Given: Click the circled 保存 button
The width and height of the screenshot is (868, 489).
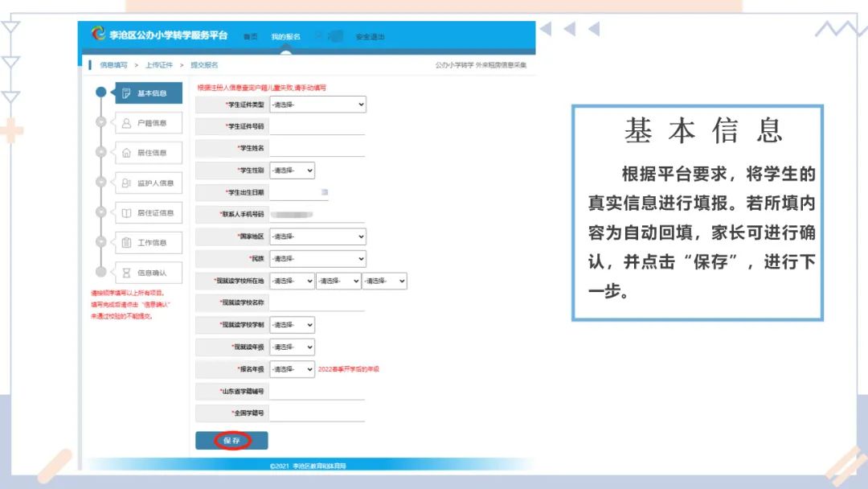Looking at the screenshot, I should [231, 441].
